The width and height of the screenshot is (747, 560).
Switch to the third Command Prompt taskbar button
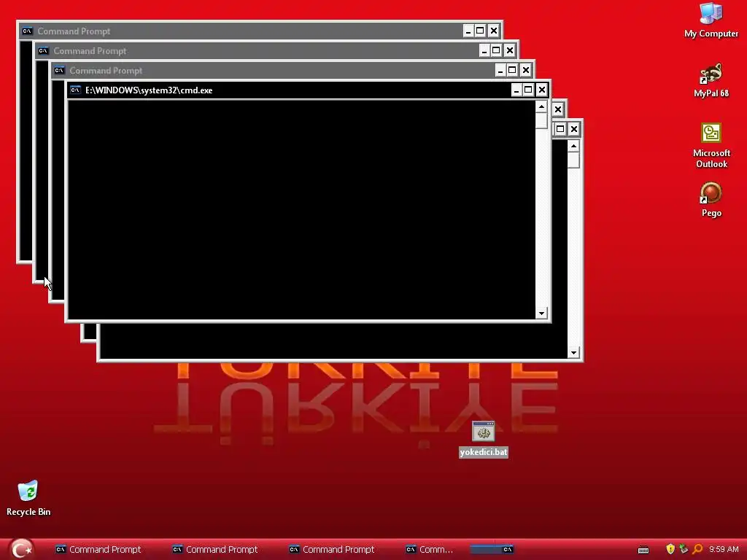332,550
